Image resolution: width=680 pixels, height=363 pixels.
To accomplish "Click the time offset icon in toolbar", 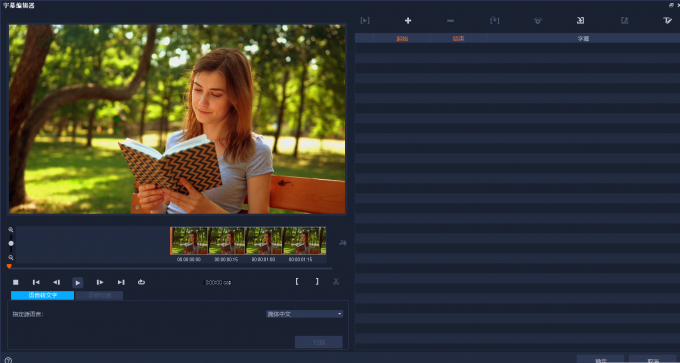I will (x=538, y=20).
